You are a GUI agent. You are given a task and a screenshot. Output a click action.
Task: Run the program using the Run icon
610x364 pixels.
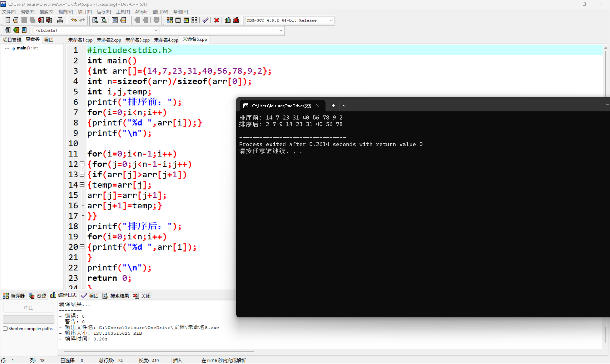click(x=178, y=20)
